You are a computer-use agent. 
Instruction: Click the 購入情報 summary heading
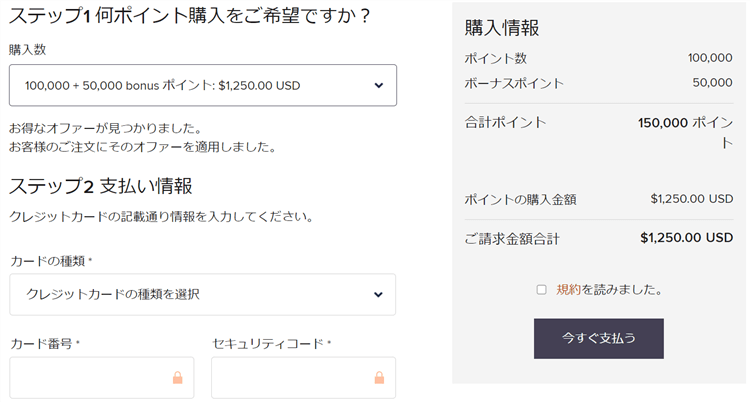tap(502, 28)
